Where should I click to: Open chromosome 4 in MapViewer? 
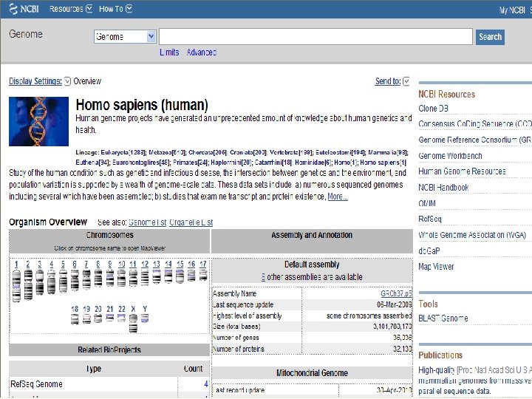point(51,264)
